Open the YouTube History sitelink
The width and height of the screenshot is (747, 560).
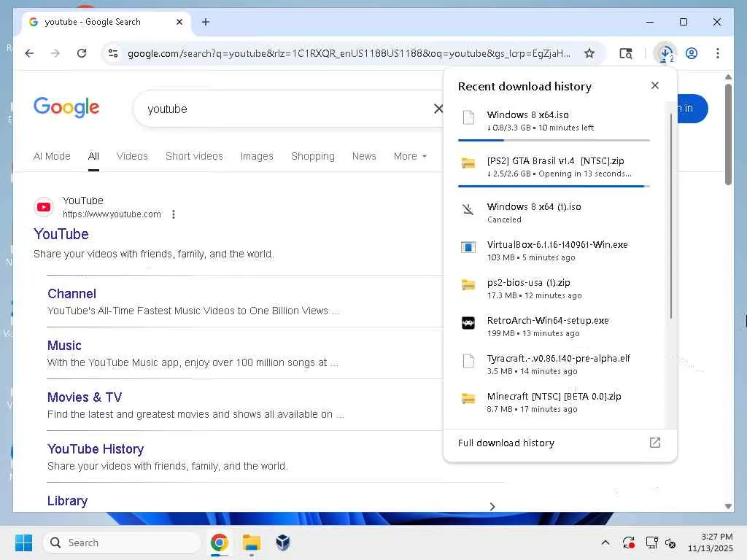(96, 449)
